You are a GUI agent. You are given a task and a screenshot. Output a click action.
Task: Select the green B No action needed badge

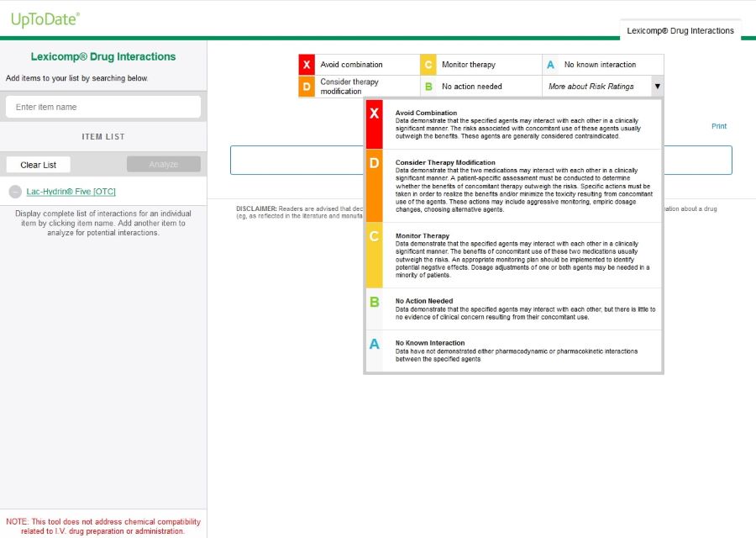point(428,86)
